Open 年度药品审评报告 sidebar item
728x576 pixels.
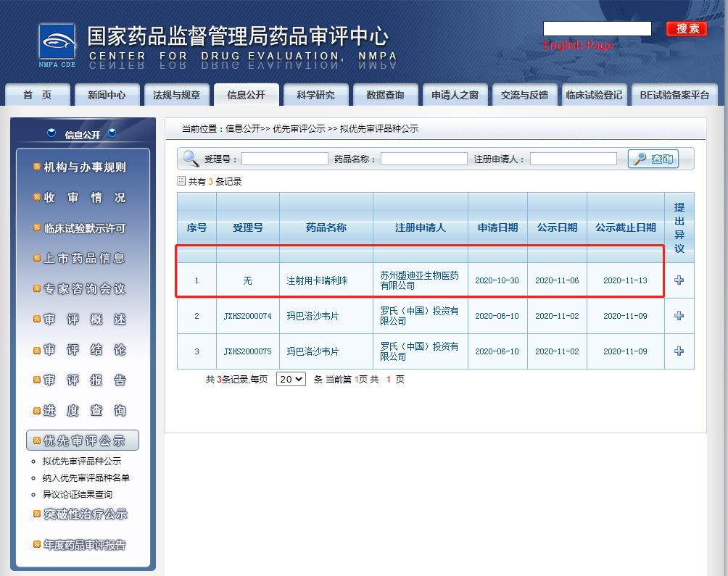[85, 544]
